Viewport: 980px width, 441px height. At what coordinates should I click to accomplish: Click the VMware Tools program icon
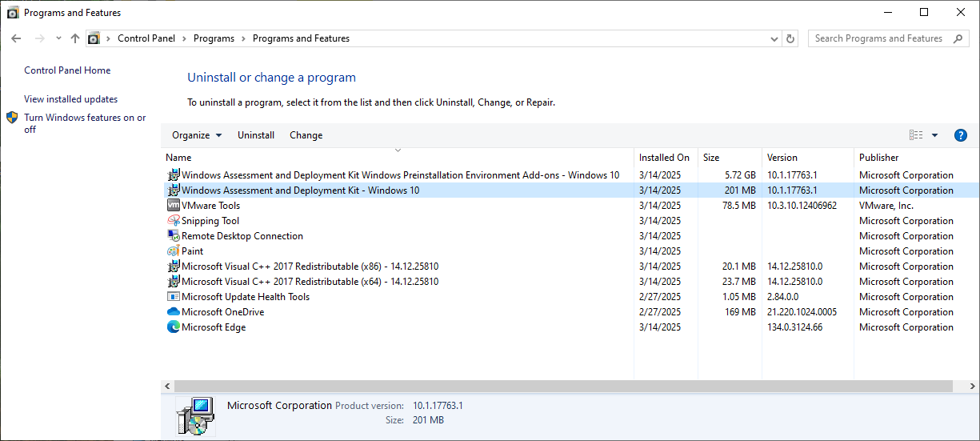[174, 206]
